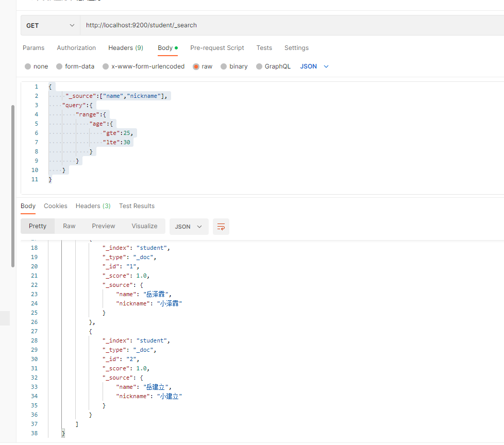Select the raw body radio button
This screenshot has width=504, height=445.
[x=196, y=66]
